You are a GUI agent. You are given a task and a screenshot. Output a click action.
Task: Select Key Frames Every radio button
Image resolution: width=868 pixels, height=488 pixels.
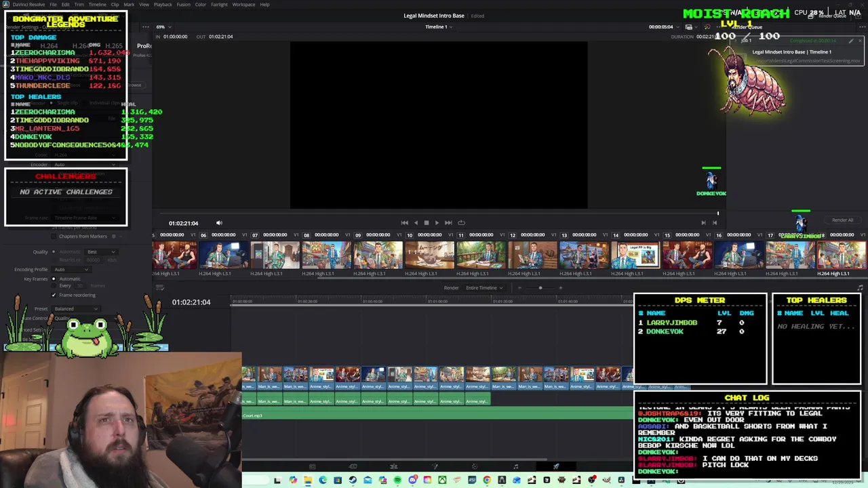click(54, 285)
